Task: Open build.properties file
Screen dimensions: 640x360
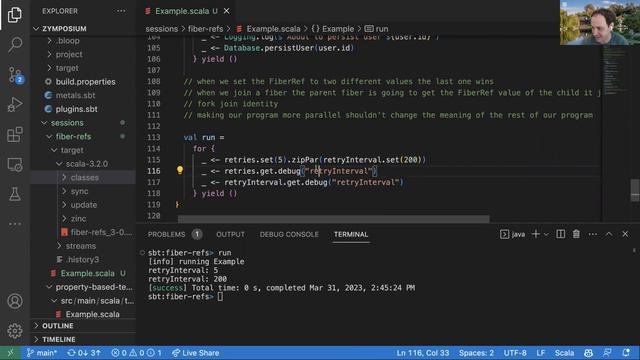Action: coord(83,82)
